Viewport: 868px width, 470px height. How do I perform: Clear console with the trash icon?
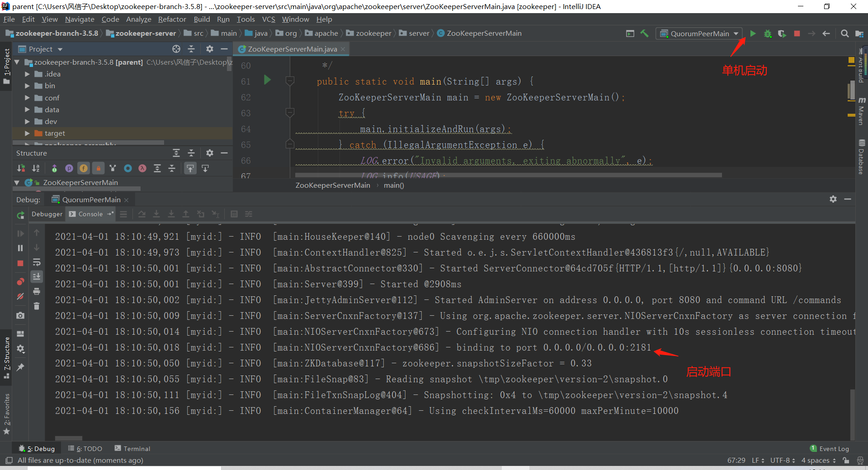pyautogui.click(x=37, y=306)
